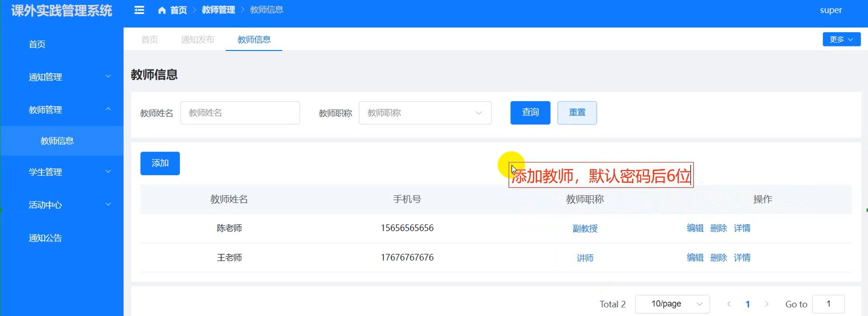The height and width of the screenshot is (316, 868).
Task: Click the sidebar collapse hamburger icon
Action: click(x=139, y=10)
